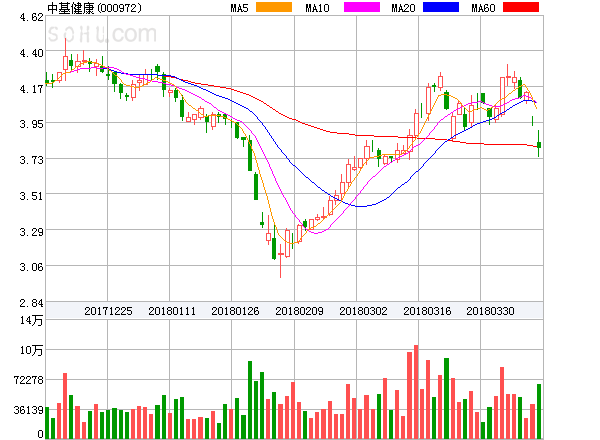Select the 20171225 date label
The image size is (600, 440).
[x=108, y=311]
